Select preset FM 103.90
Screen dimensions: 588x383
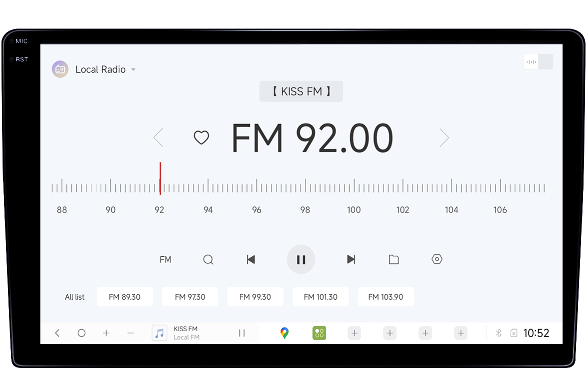tap(386, 297)
